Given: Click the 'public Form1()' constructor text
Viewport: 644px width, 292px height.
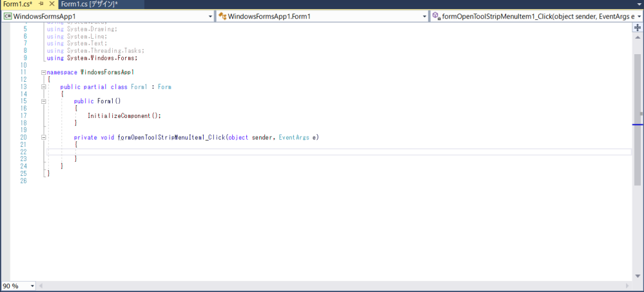Looking at the screenshot, I should click(x=97, y=101).
